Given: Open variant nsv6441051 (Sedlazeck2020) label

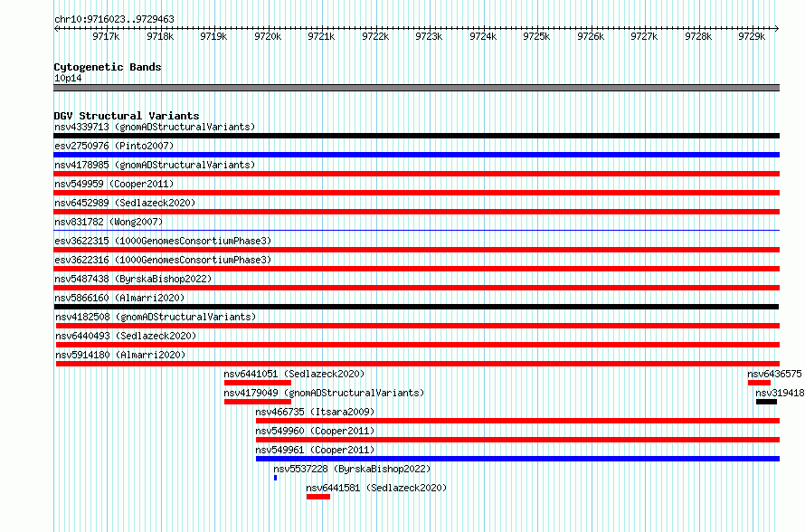Looking at the screenshot, I should click(x=294, y=374).
